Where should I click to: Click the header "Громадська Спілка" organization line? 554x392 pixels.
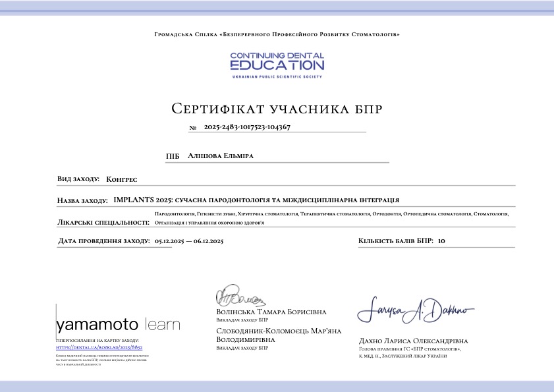(277, 34)
